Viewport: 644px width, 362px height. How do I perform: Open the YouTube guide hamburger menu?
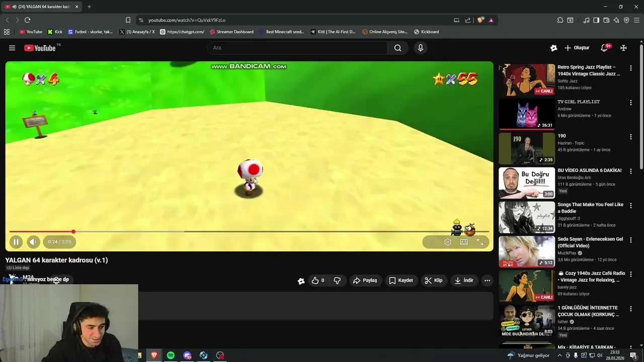tap(12, 48)
